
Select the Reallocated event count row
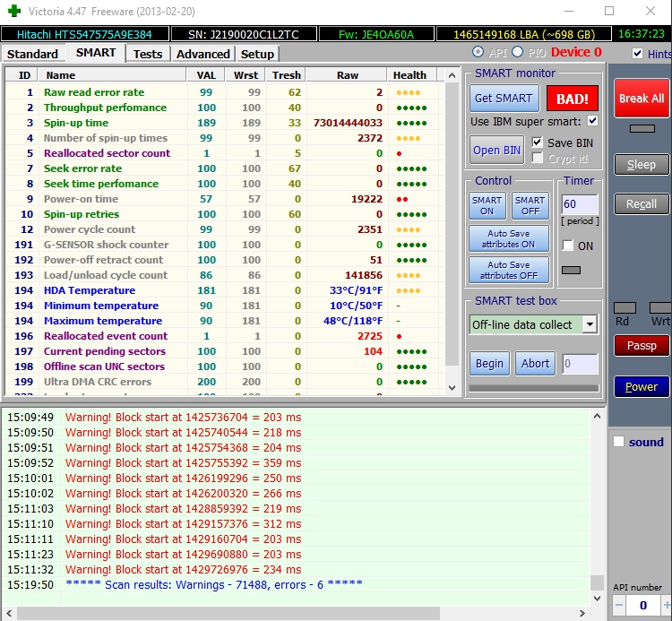(223, 336)
